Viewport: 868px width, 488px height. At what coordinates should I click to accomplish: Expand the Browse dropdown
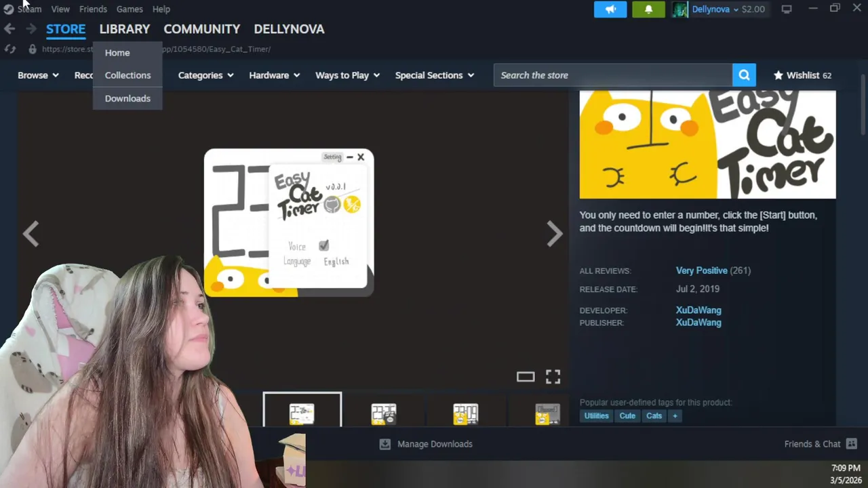(x=38, y=75)
